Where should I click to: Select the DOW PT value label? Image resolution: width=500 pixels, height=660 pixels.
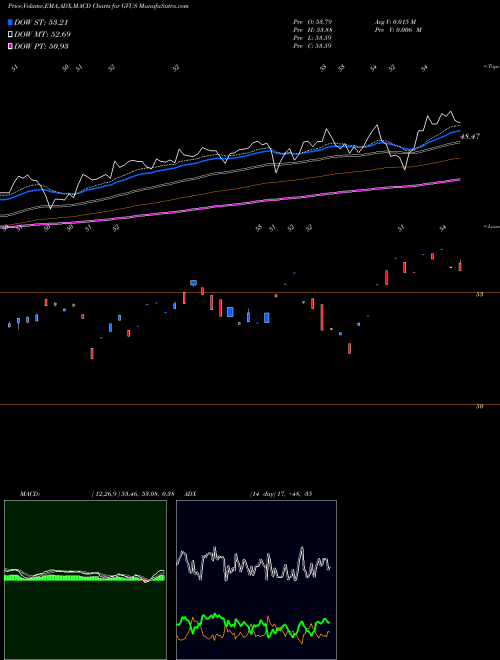(x=41, y=46)
